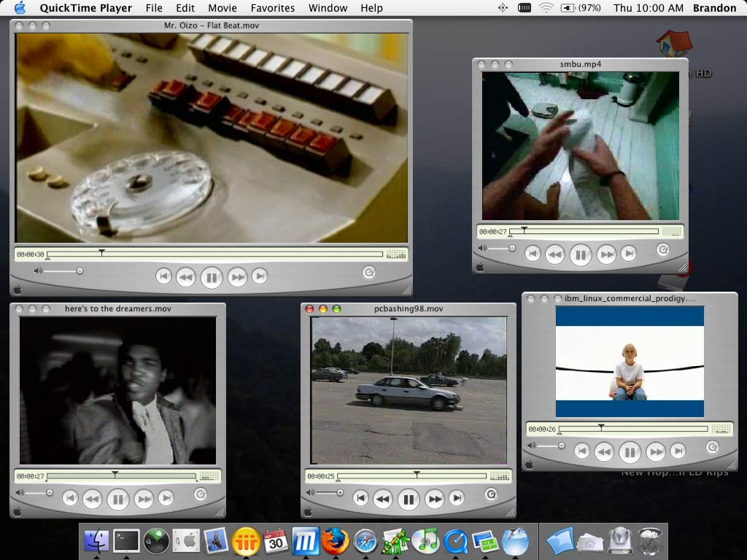The height and width of the screenshot is (560, 747).
Task: Fast forward here's to the dreamers movie
Action: click(144, 499)
